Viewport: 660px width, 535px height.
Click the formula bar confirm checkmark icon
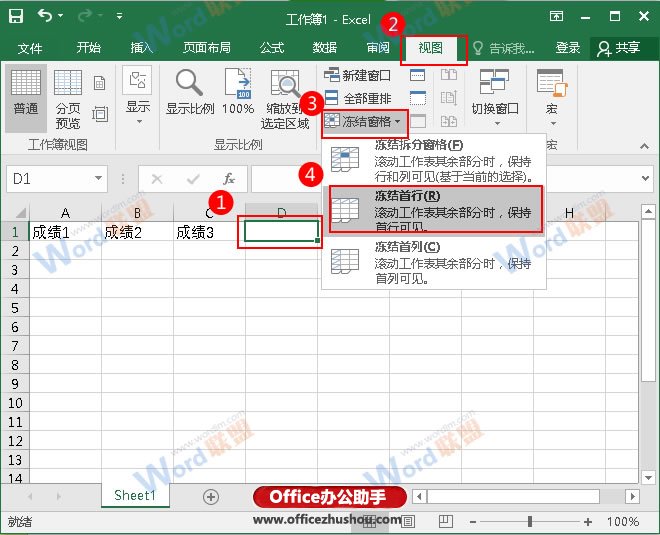(x=193, y=179)
